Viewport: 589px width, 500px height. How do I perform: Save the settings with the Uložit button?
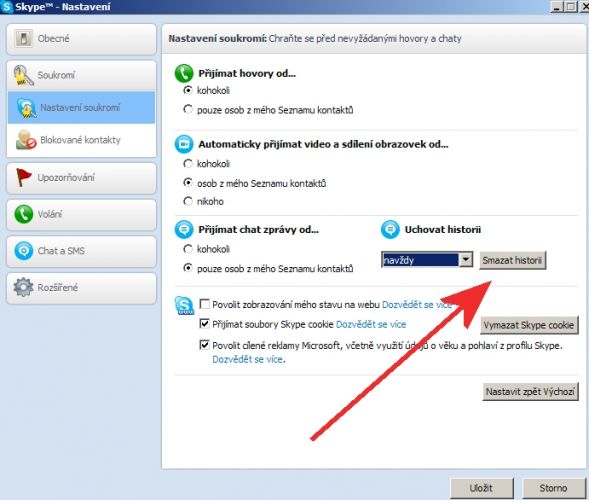coord(482,488)
